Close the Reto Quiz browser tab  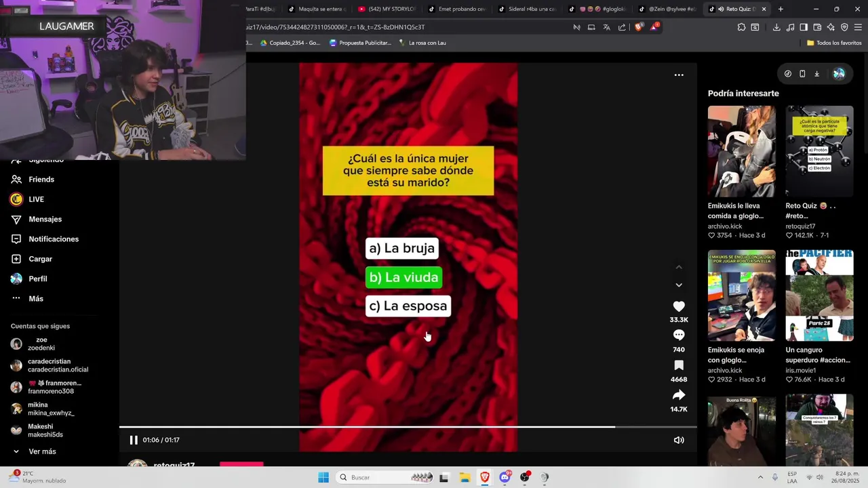coord(764,9)
